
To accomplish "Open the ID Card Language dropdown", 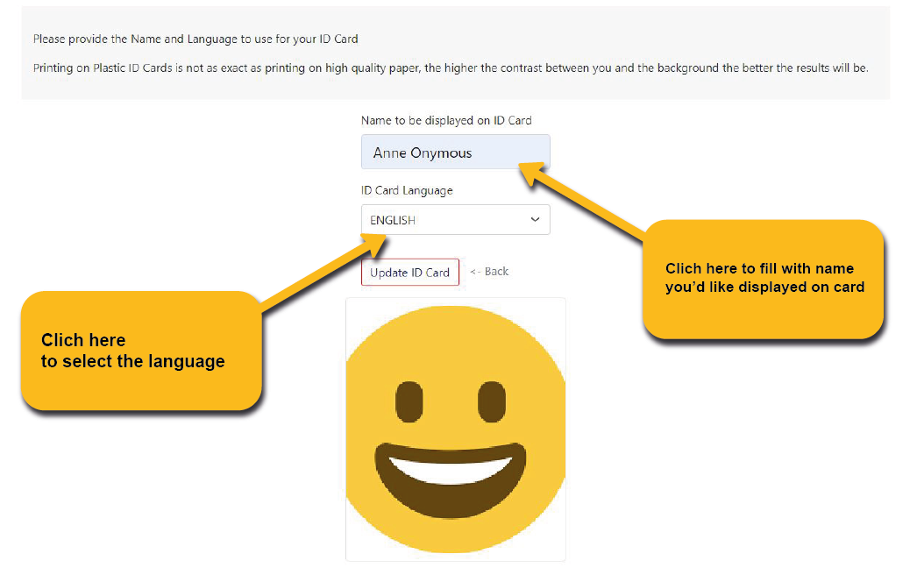I will point(455,220).
